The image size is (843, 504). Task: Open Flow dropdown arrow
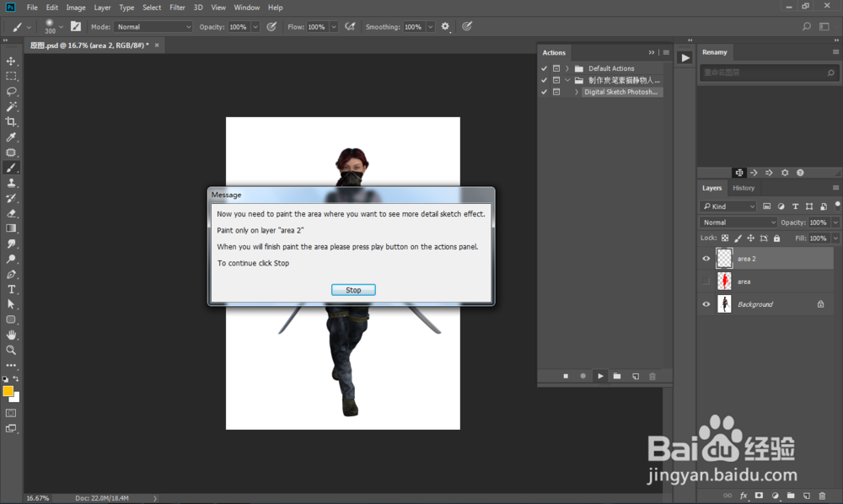point(334,27)
